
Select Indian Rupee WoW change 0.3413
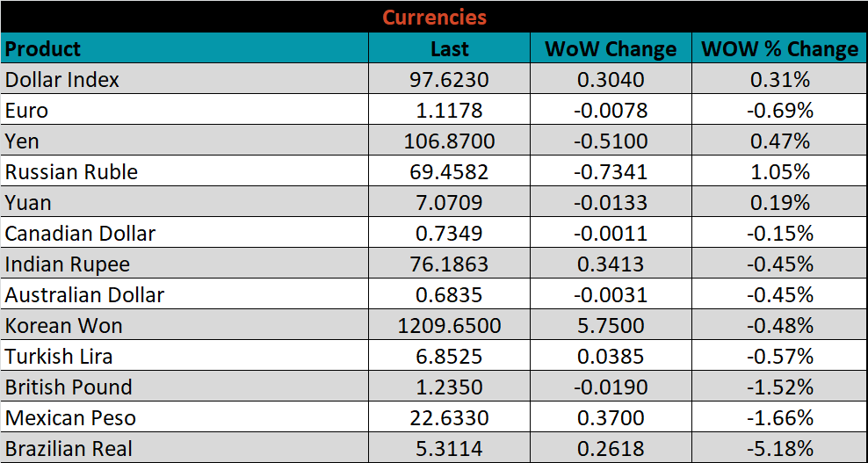(x=611, y=264)
